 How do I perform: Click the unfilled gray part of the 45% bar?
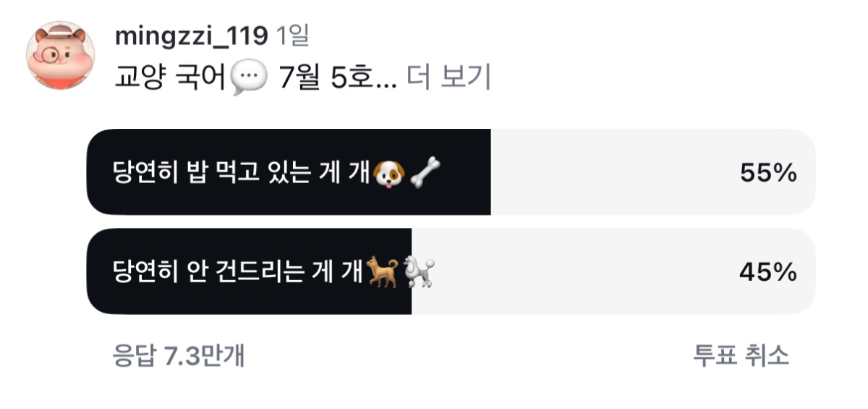tap(613, 271)
